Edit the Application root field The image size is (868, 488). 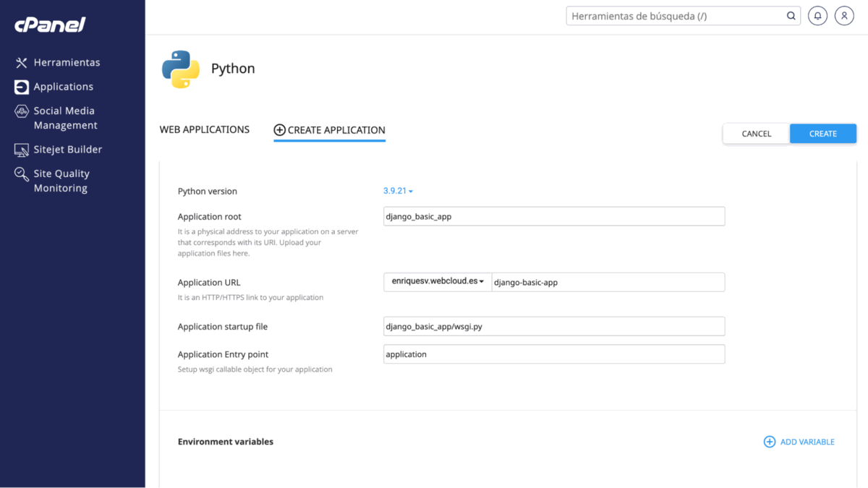(554, 216)
